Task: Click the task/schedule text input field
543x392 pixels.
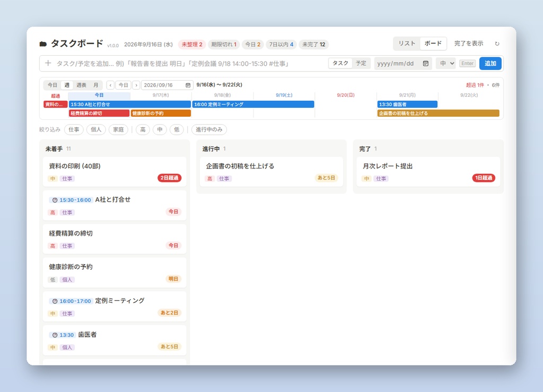Action: pyautogui.click(x=190, y=63)
